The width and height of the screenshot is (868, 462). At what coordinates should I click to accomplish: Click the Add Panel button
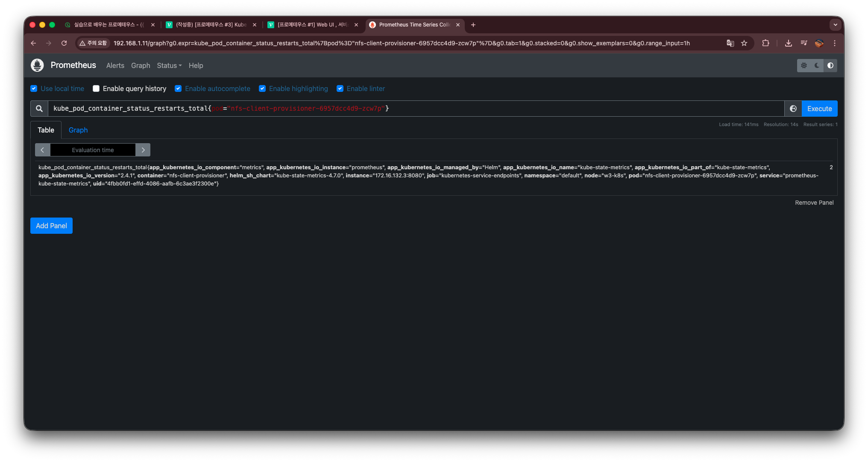click(51, 226)
